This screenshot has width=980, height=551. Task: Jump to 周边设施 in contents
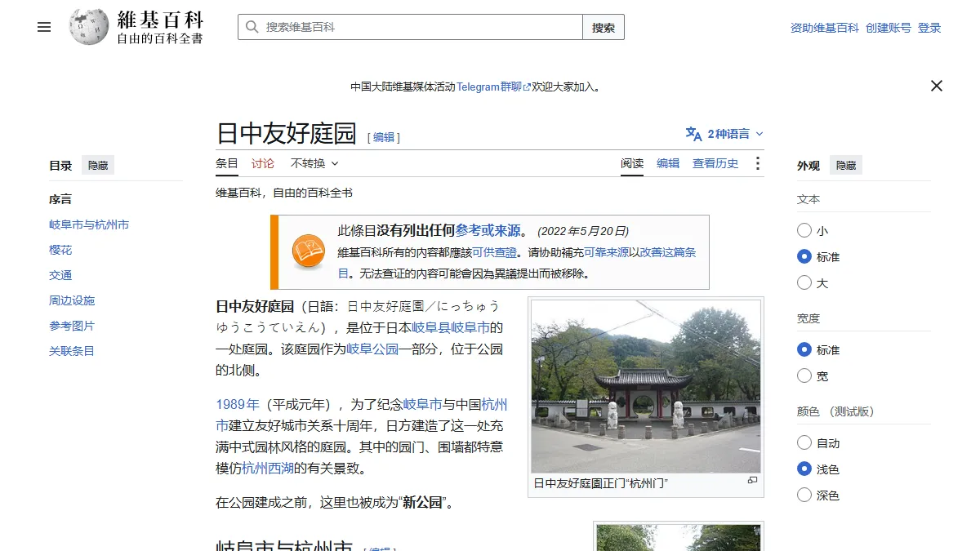pyautogui.click(x=72, y=300)
